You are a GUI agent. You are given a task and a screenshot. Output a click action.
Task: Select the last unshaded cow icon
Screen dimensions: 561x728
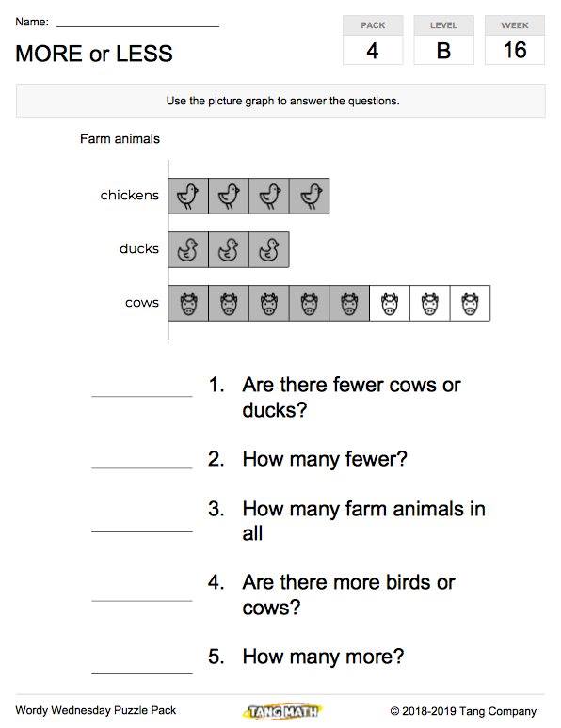click(x=470, y=304)
